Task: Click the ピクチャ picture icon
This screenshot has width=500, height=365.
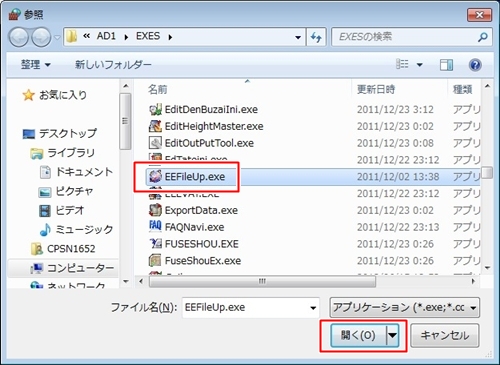Action: pyautogui.click(x=45, y=192)
